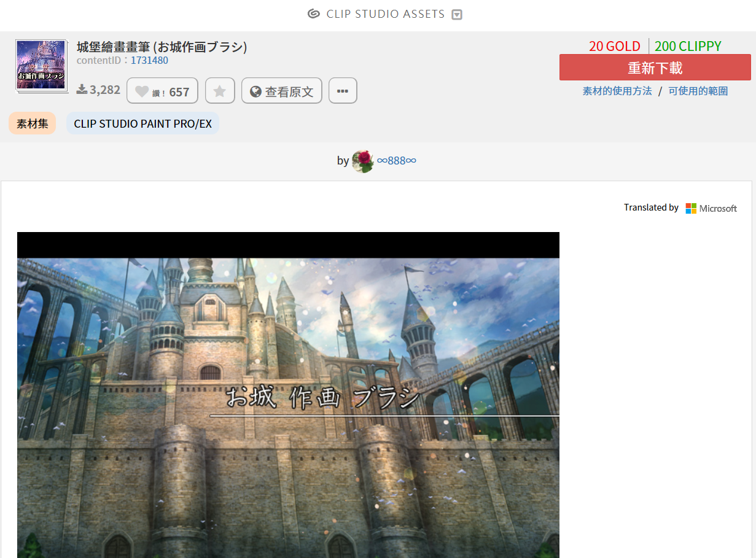Open content ID 1731480 link
Viewport: 756px width, 558px height.
pos(149,60)
